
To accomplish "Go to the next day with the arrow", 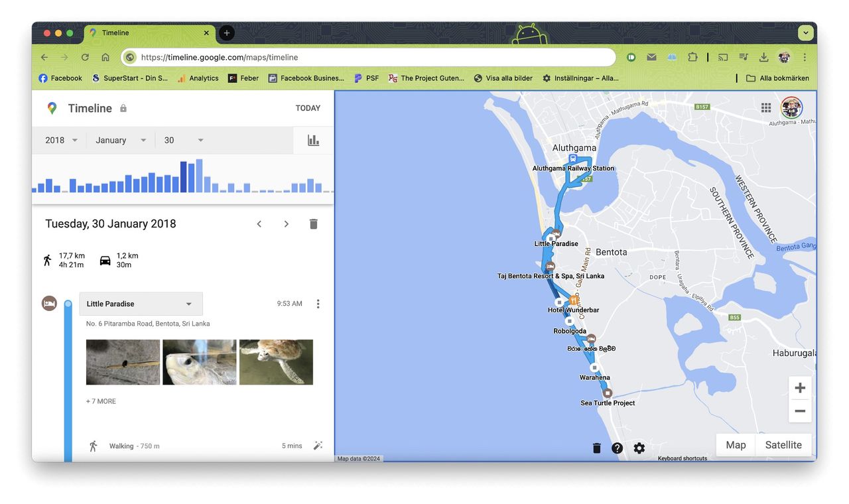I will coord(286,223).
